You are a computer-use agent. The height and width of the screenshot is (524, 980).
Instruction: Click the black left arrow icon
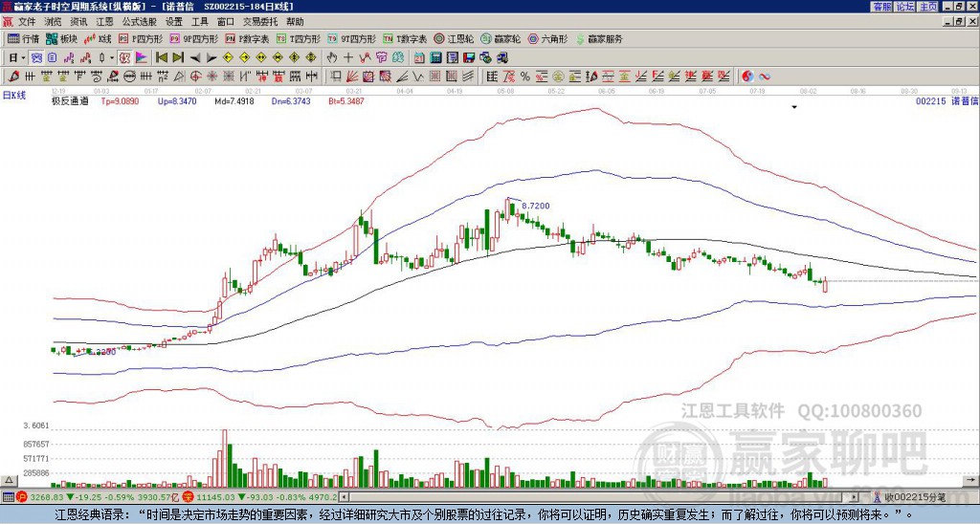195,58
